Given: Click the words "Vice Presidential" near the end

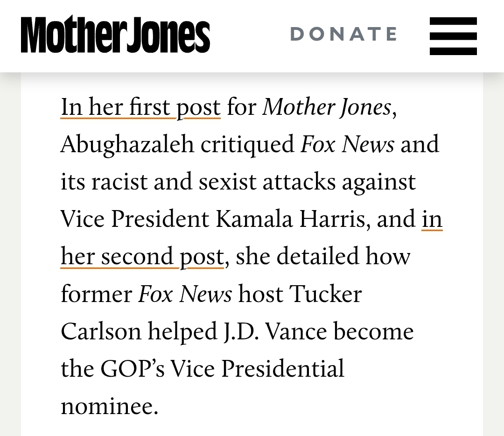Looking at the screenshot, I should coord(257,369).
